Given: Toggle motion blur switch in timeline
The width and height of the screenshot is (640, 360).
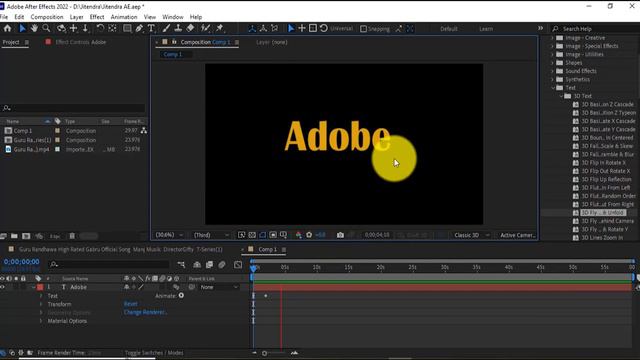Looking at the screenshot, I should click(x=222, y=265).
